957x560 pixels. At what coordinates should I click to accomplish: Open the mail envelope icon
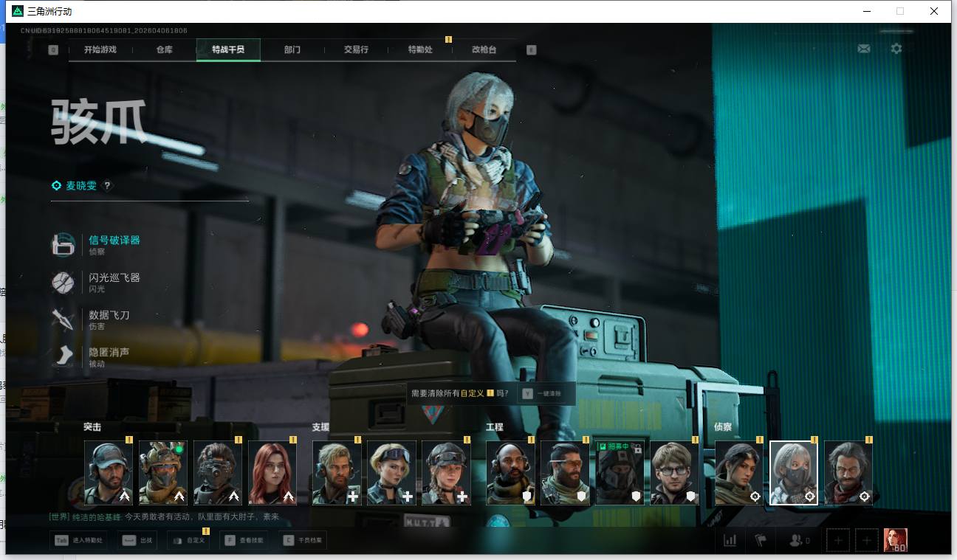pos(863,49)
